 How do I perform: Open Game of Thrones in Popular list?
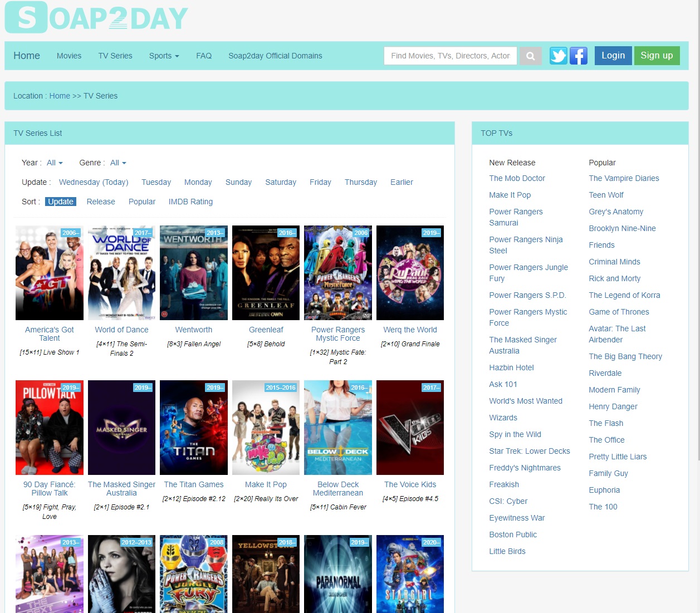coord(619,312)
